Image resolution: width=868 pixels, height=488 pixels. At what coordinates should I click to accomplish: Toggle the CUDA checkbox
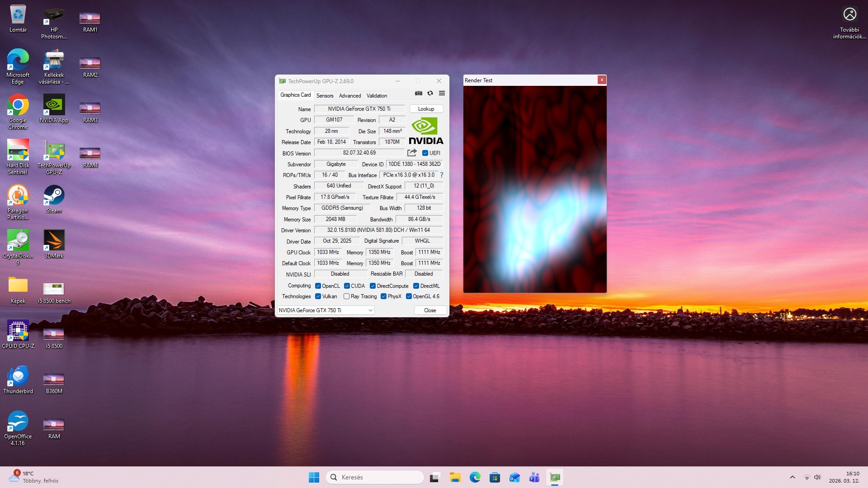pyautogui.click(x=347, y=286)
